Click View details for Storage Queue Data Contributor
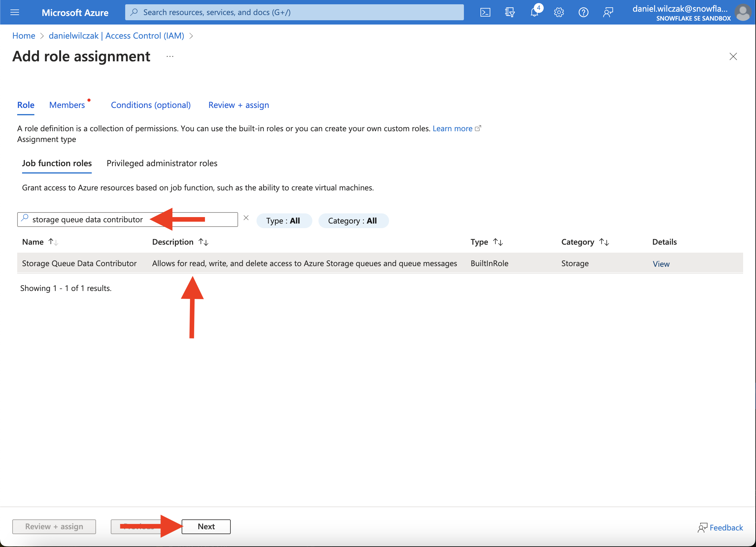The height and width of the screenshot is (547, 756). tap(661, 264)
